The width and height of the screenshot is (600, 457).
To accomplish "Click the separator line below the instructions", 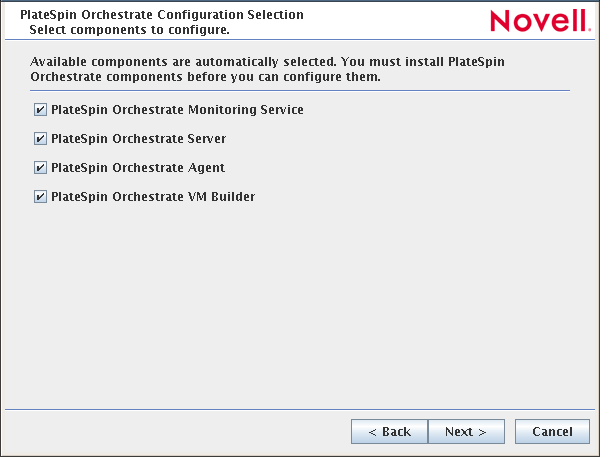I will (x=300, y=91).
